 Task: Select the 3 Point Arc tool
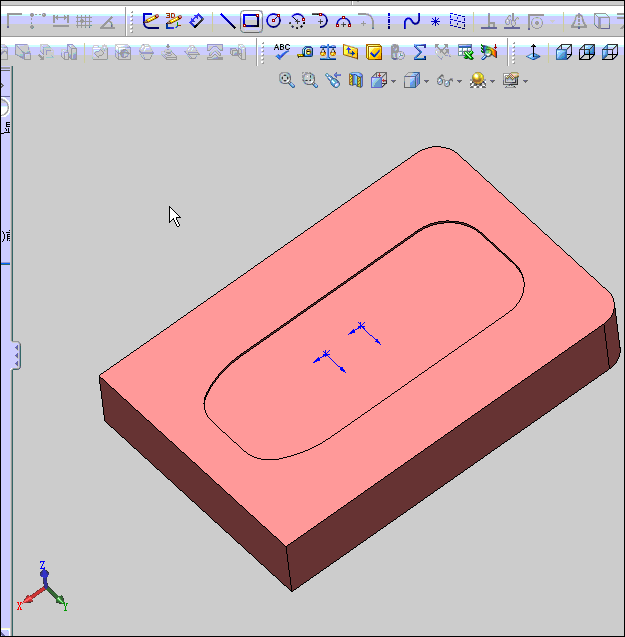tap(343, 22)
